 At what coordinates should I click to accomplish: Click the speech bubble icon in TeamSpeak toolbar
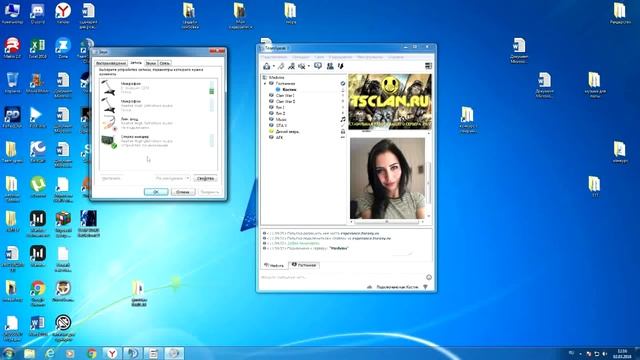(x=318, y=66)
